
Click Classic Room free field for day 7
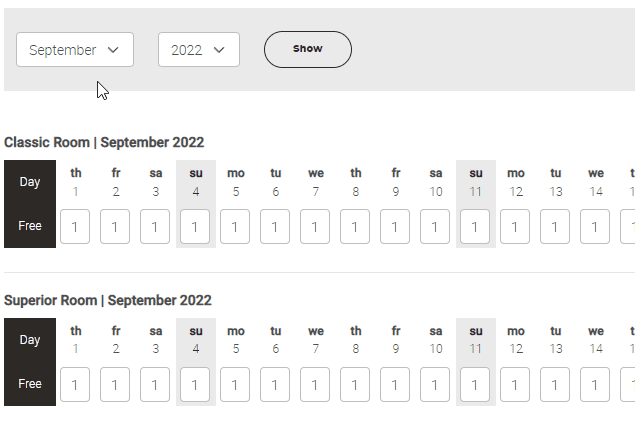point(315,226)
